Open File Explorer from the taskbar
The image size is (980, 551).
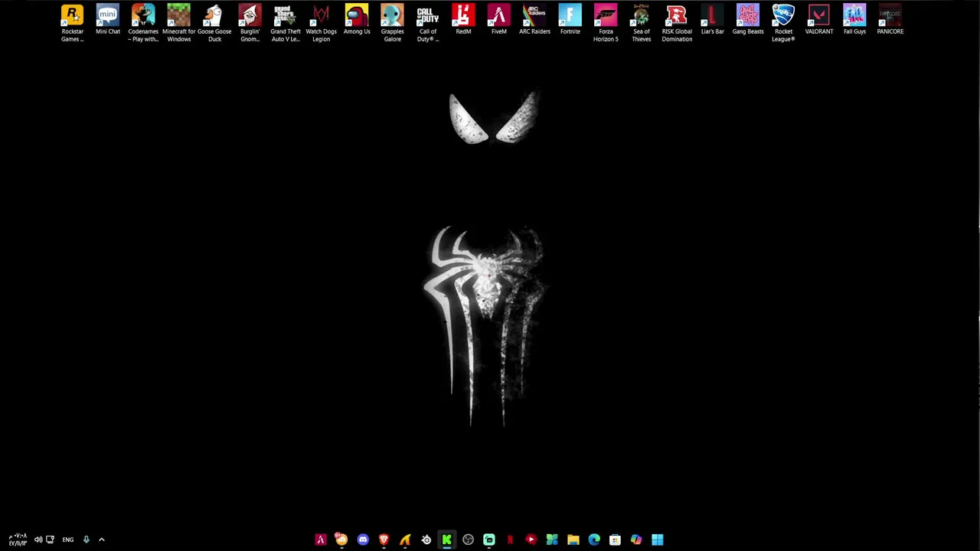point(573,540)
